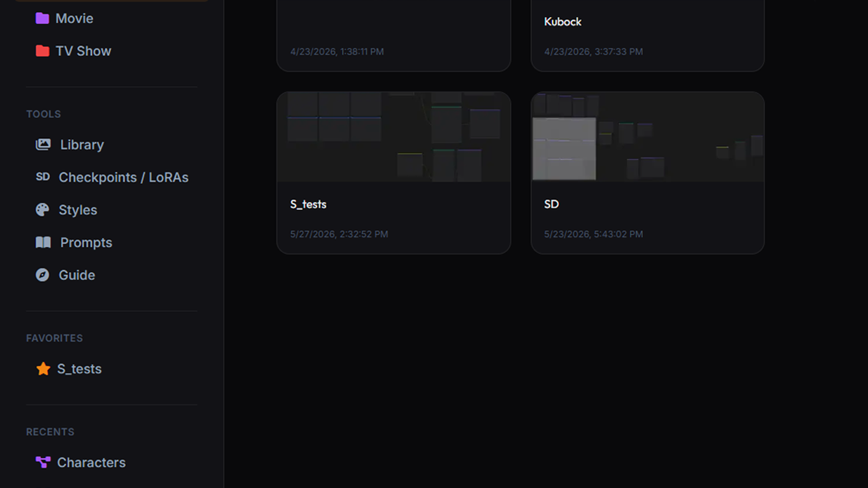Image resolution: width=868 pixels, height=488 pixels.
Task: Open Characters from Recents
Action: tap(91, 463)
